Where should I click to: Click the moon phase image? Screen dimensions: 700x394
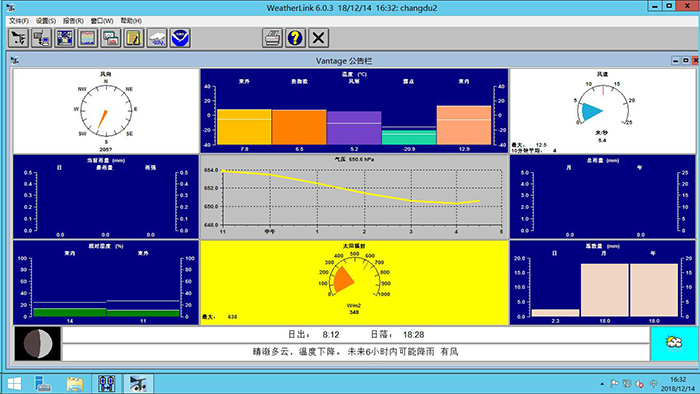pyautogui.click(x=38, y=344)
